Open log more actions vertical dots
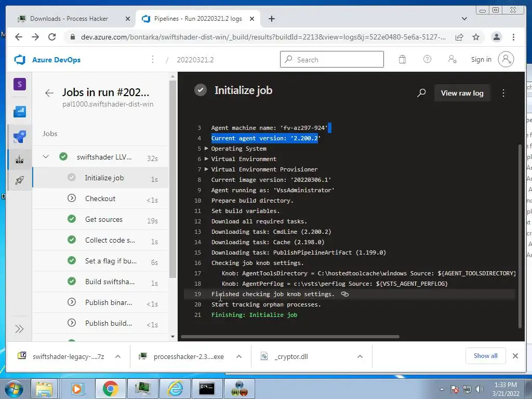Viewport: 532px width, 399px height. tap(503, 93)
